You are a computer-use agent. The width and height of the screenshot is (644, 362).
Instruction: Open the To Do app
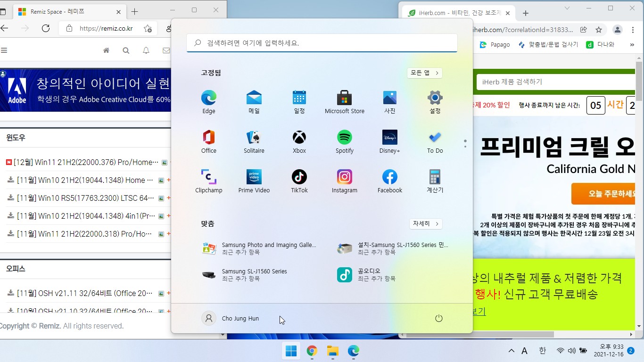pos(435,142)
